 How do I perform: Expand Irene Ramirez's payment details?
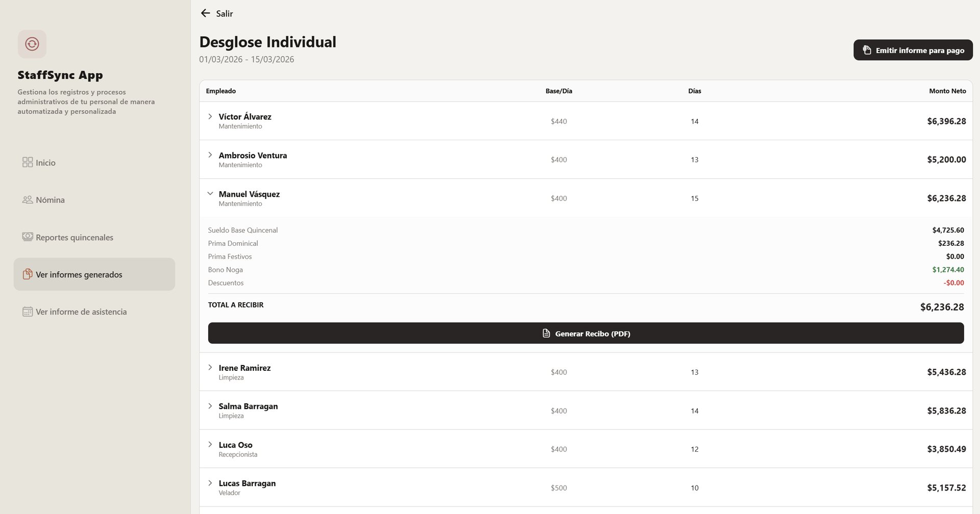click(x=210, y=368)
